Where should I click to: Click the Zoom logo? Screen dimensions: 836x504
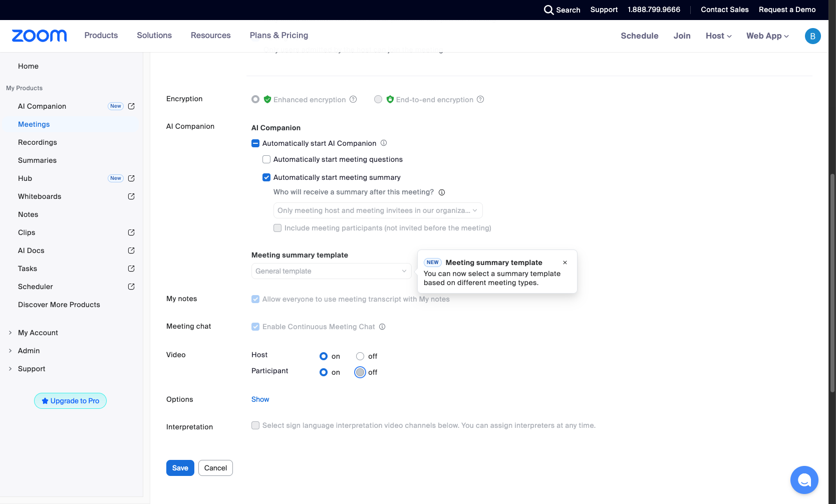pyautogui.click(x=39, y=36)
